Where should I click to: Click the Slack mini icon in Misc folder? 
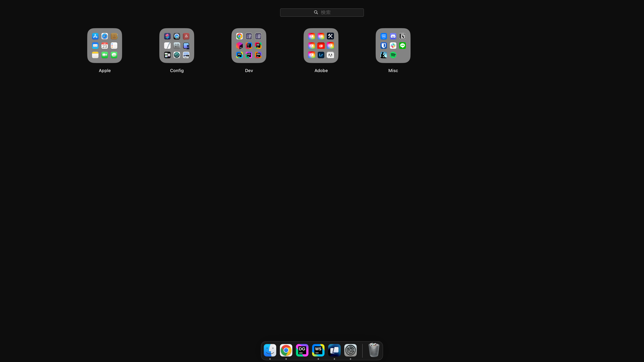(393, 45)
